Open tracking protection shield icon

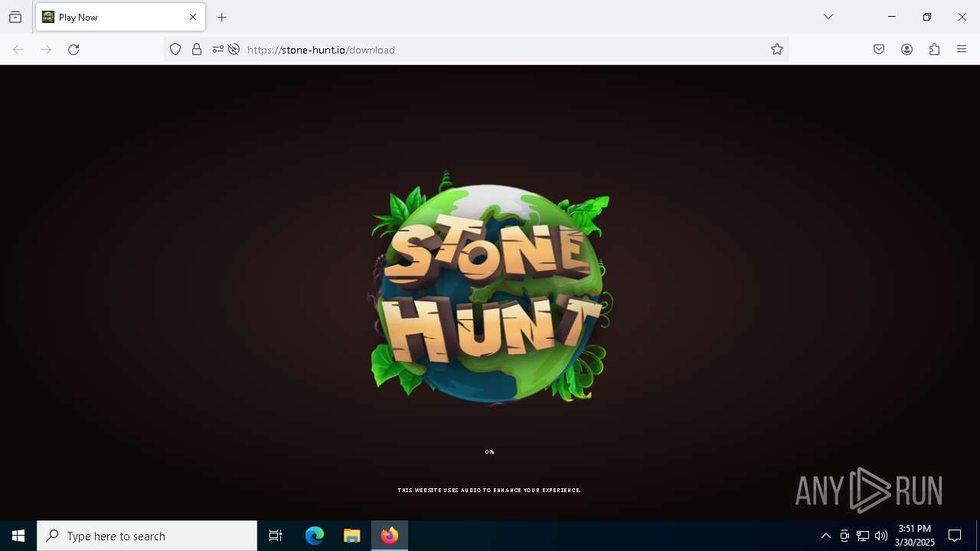tap(175, 50)
